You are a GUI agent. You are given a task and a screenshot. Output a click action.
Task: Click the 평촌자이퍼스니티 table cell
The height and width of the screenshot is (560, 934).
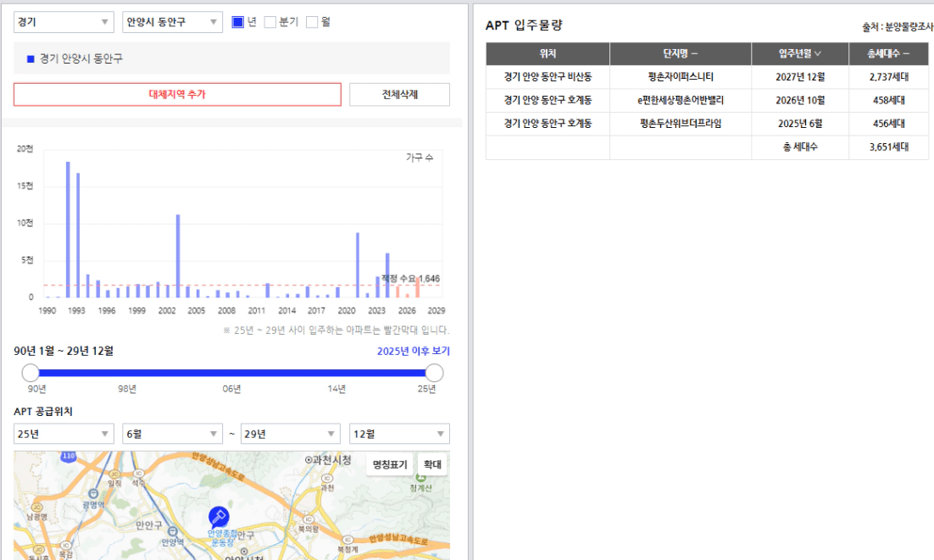[681, 77]
